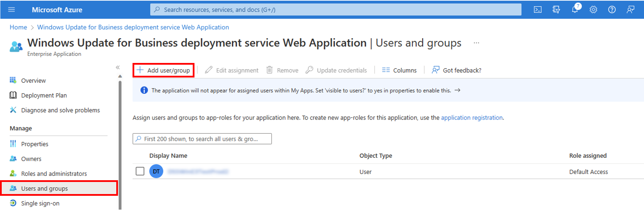Screen dimensions: 644x211
Task: Click the Roles and administrators icon
Action: (13, 173)
